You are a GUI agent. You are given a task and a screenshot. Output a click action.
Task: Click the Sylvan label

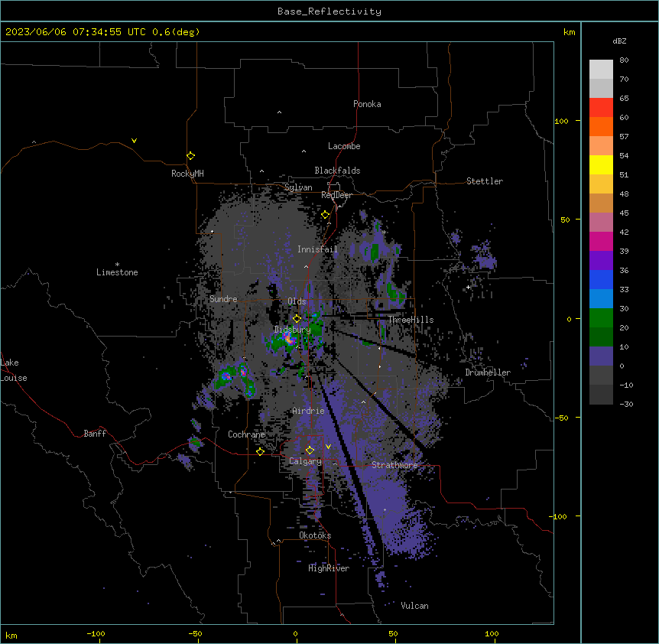point(298,187)
